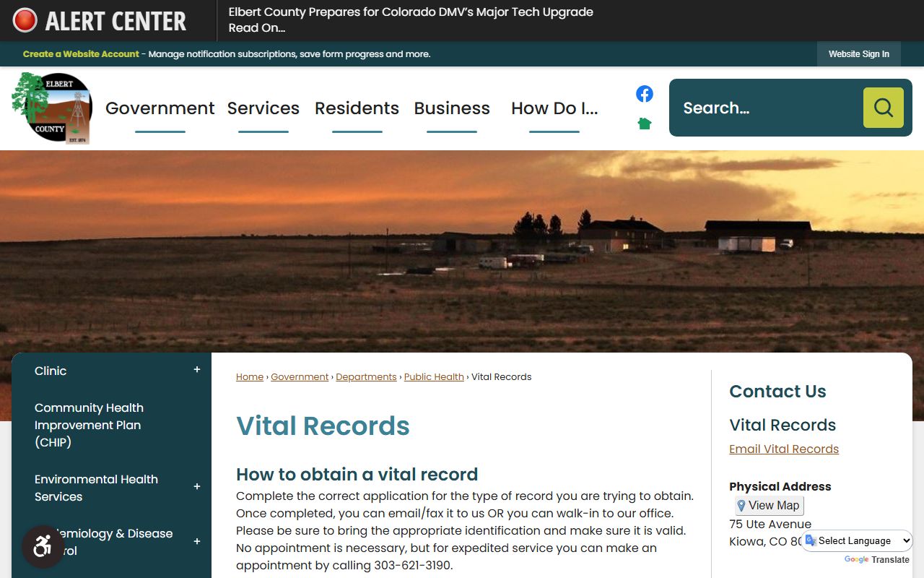924x578 pixels.
Task: Click the View Map button
Action: [770, 506]
